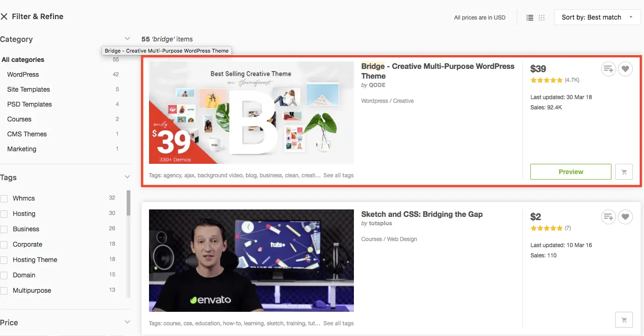Screen dimensions: 644x336
Task: Add Sketch and CSS course to collection
Action: point(608,217)
